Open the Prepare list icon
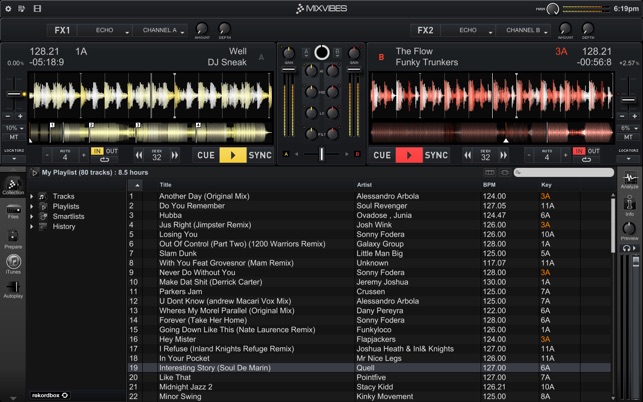Image resolution: width=643 pixels, height=402 pixels. coord(13,239)
